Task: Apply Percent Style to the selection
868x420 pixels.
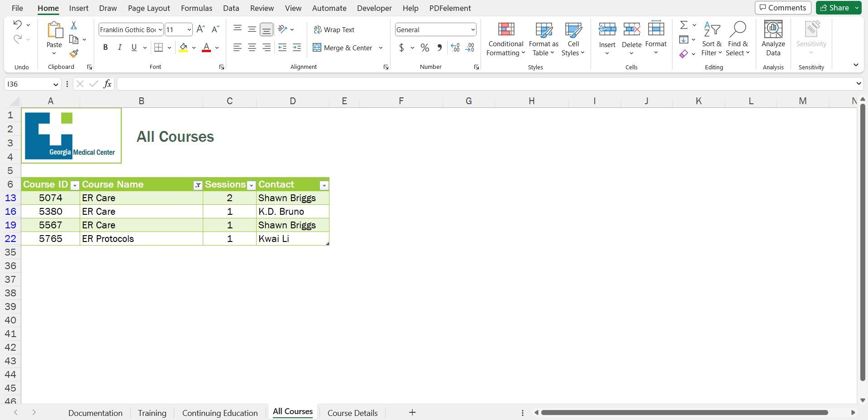Action: pyautogui.click(x=424, y=47)
